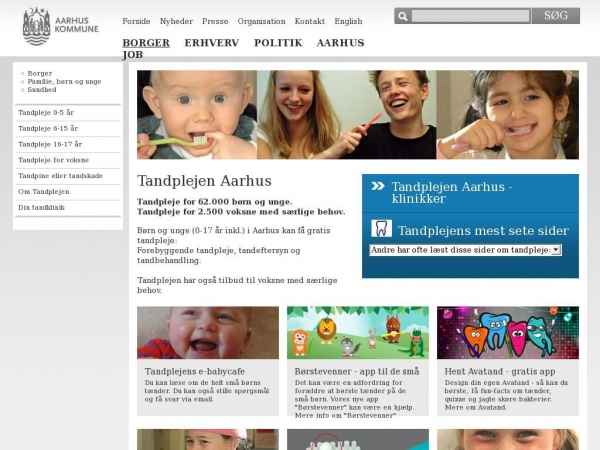Open Tandpleje 0-5 år sidebar item
The width and height of the screenshot is (600, 450).
(x=68, y=112)
